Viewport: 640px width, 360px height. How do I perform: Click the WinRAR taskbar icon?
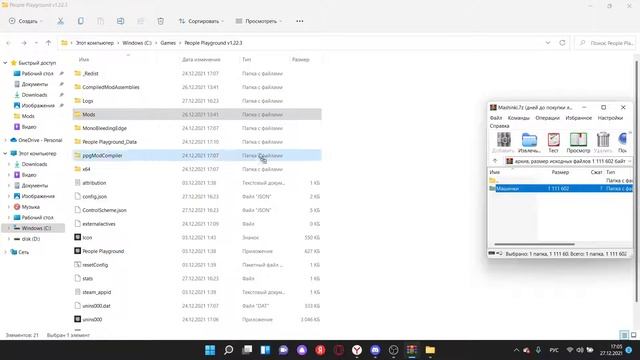411,350
